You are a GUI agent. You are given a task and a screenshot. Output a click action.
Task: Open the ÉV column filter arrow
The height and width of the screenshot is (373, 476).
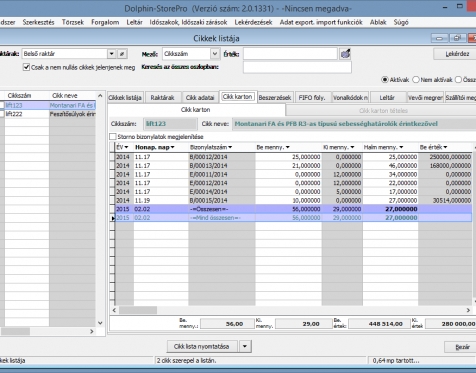click(126, 147)
